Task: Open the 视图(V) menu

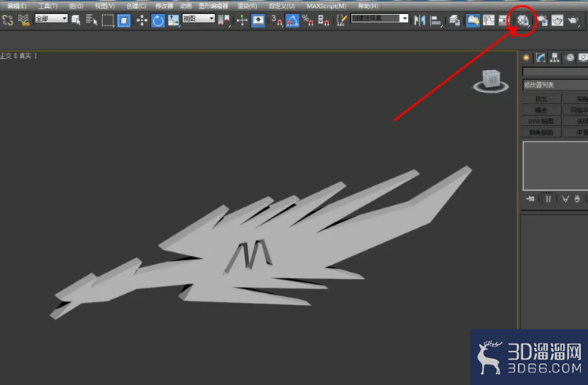Action: pos(104,6)
